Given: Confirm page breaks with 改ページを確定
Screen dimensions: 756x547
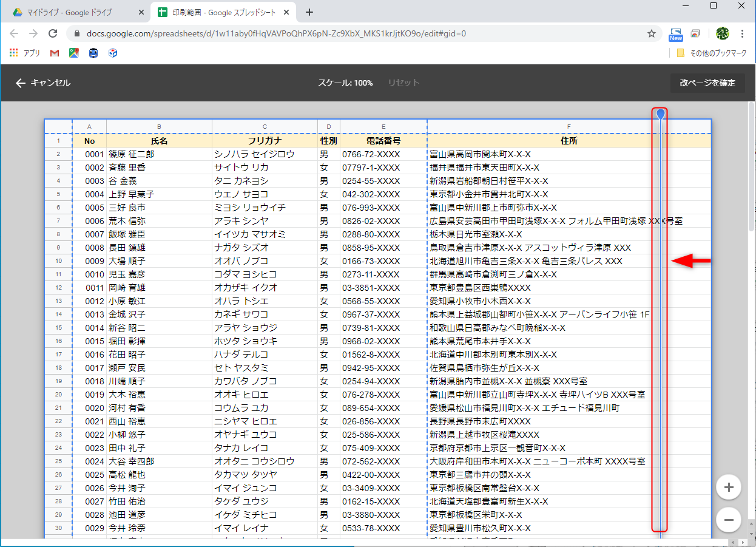Looking at the screenshot, I should click(x=707, y=83).
